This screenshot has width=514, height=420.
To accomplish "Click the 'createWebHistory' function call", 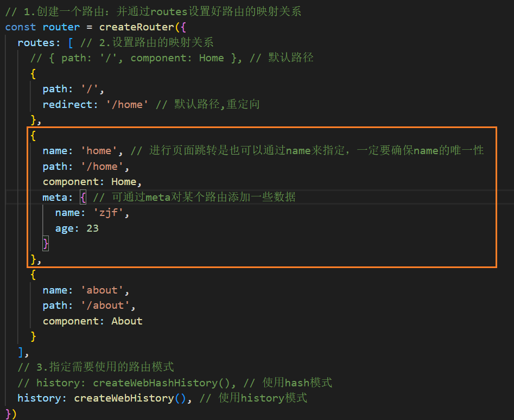I will 124,398.
